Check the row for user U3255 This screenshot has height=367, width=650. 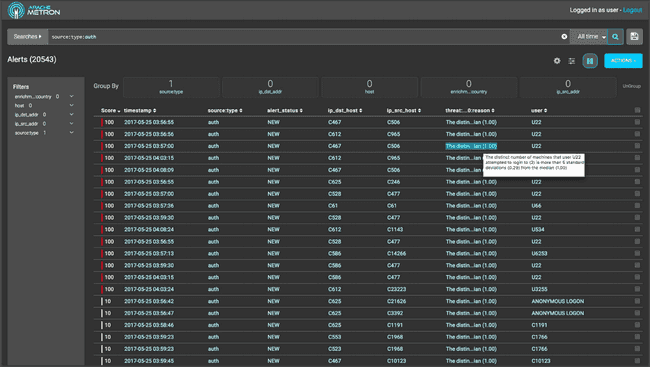pos(637,289)
